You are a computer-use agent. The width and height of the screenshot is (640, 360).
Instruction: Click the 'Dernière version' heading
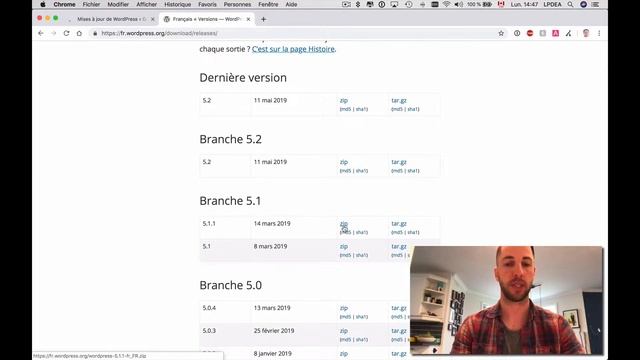pos(243,78)
